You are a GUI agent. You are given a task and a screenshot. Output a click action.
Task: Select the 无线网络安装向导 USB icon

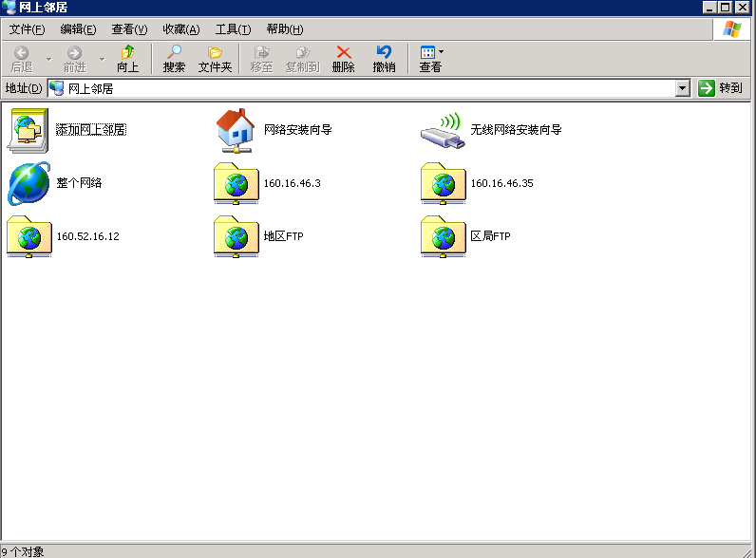coord(443,130)
